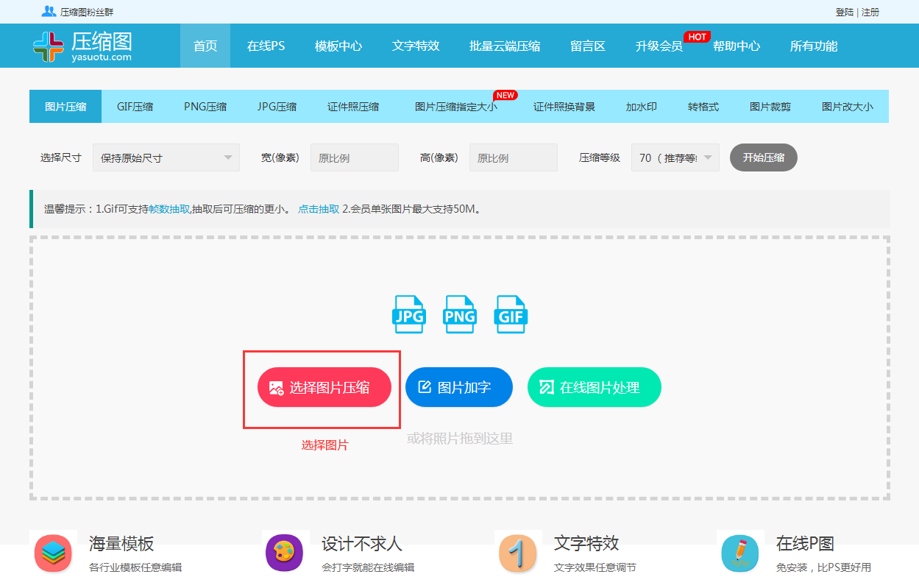Viewport: 919px width, 588px height.
Task: Select the GIF format file icon
Action: 510,314
